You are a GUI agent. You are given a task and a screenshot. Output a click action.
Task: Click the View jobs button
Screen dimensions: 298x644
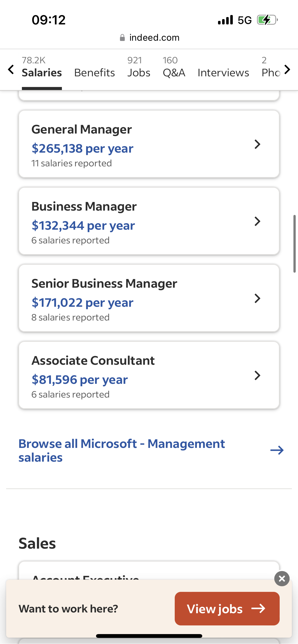pos(227,609)
